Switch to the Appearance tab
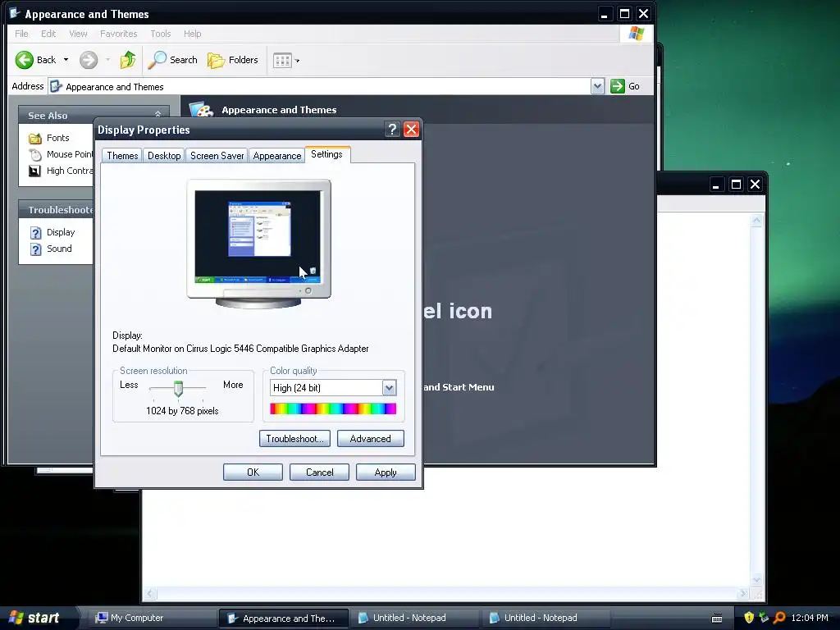This screenshot has height=630, width=840. (x=277, y=155)
